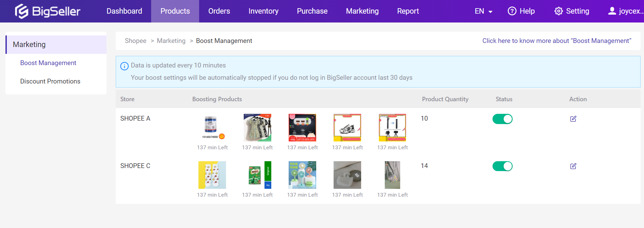
Task: Expand the EN language dropdown
Action: (x=483, y=11)
